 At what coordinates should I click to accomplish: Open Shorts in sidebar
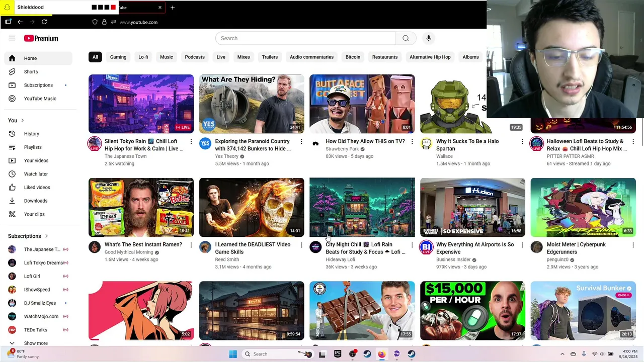click(38, 72)
